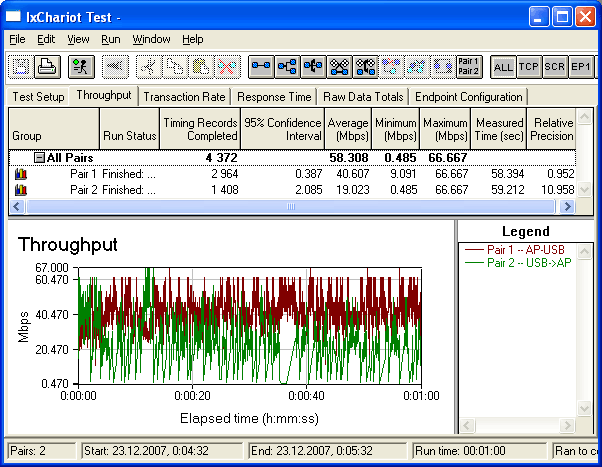
Task: Open the View menu
Action: click(x=78, y=39)
